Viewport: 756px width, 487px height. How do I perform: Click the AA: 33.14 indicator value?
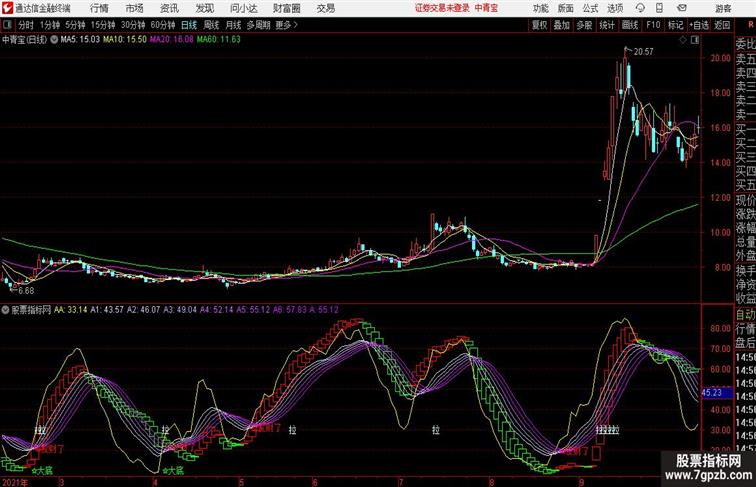click(70, 310)
